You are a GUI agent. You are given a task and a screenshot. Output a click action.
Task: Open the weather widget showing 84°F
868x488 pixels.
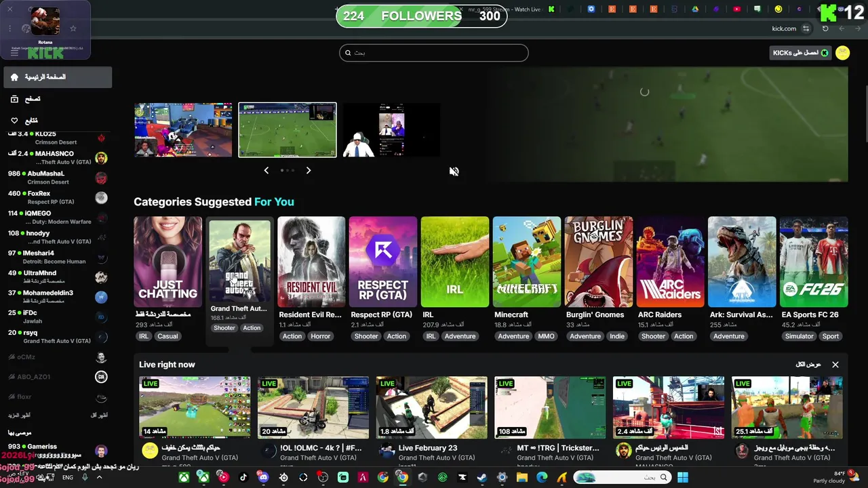pyautogui.click(x=835, y=477)
